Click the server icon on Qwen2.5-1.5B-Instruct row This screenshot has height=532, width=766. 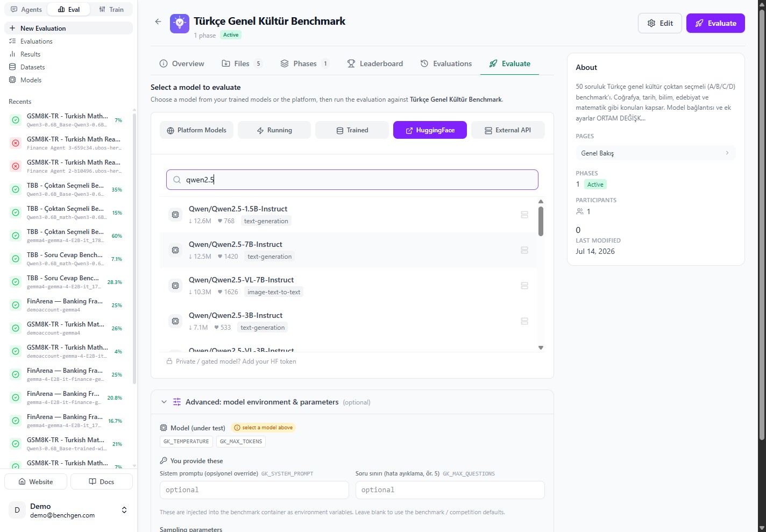click(x=524, y=215)
